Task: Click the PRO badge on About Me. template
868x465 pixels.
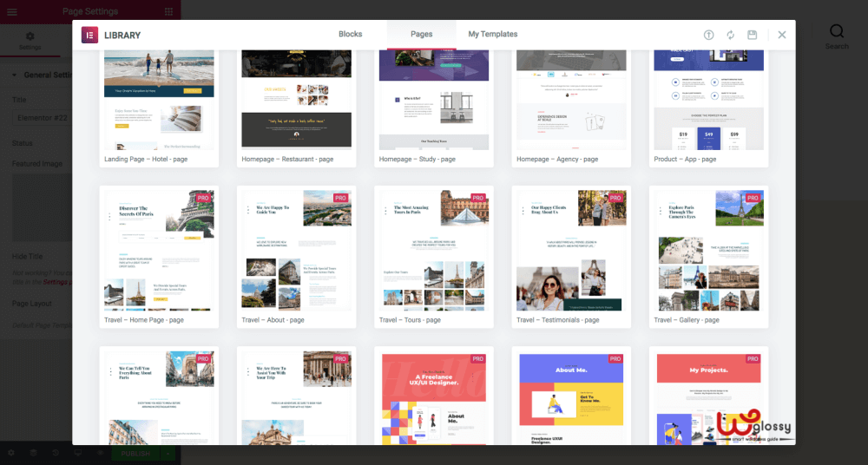Action: pyautogui.click(x=615, y=358)
